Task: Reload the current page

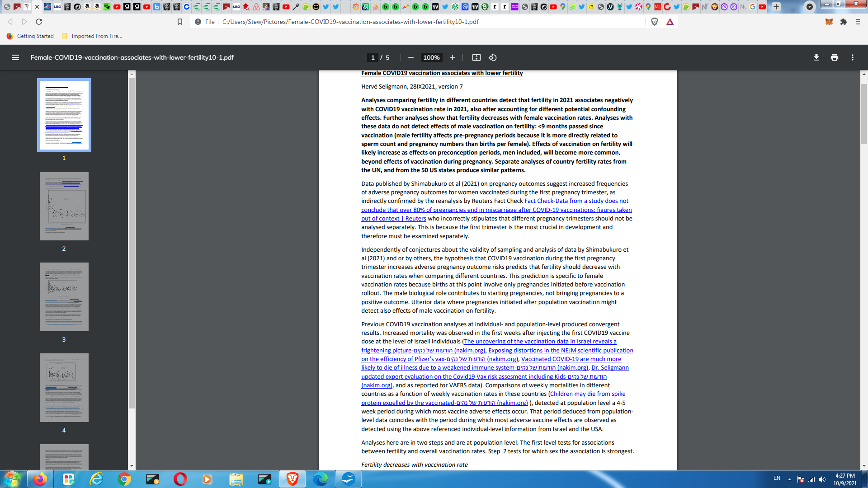Action: coord(39,22)
